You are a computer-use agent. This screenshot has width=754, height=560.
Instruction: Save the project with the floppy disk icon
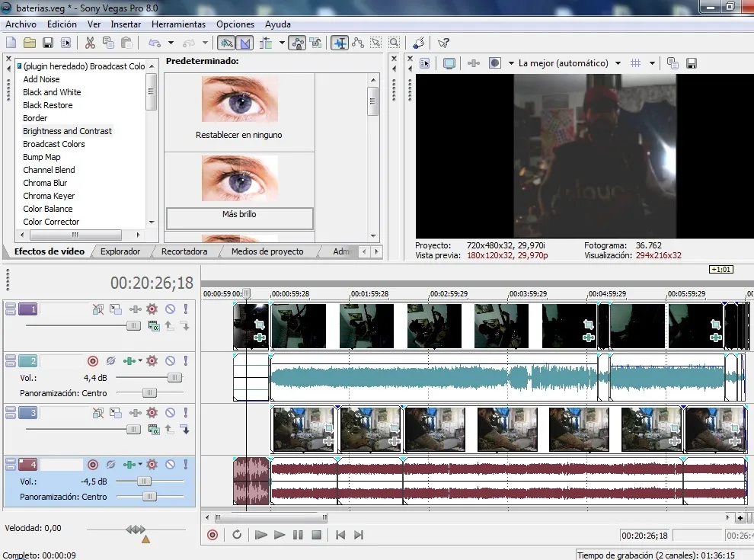[47, 43]
